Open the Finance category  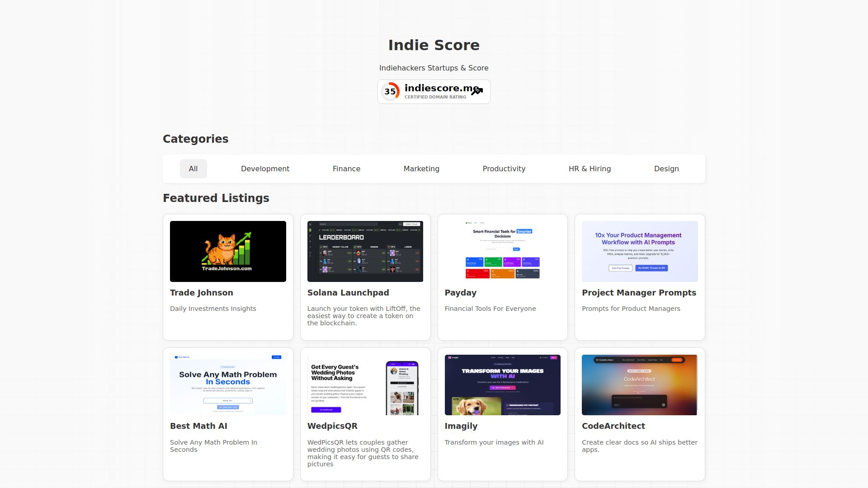(x=346, y=169)
